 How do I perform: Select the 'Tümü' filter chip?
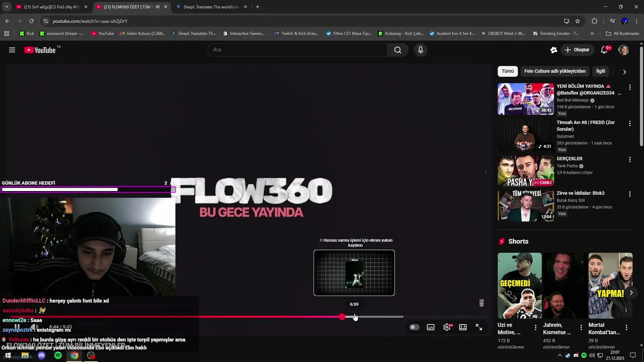pos(508,71)
